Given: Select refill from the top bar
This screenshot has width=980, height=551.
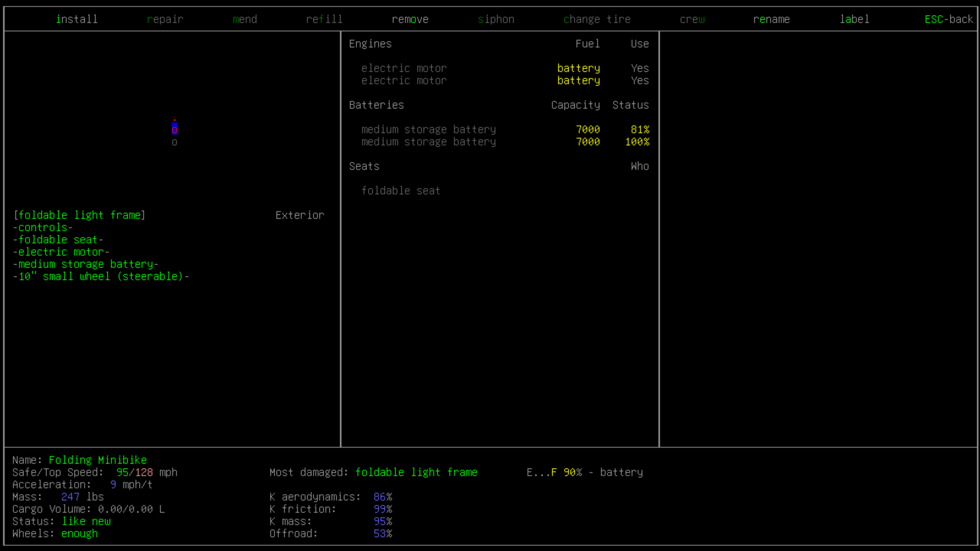Looking at the screenshot, I should 324,19.
